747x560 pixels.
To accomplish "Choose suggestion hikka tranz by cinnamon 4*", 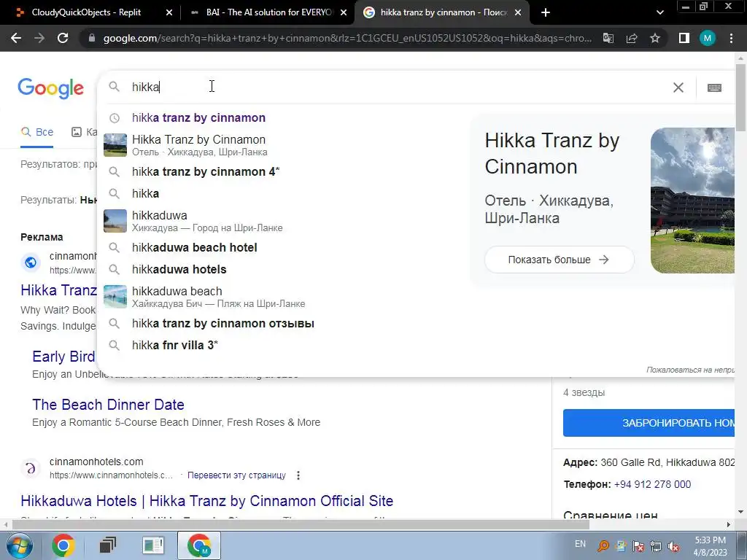I will [206, 171].
